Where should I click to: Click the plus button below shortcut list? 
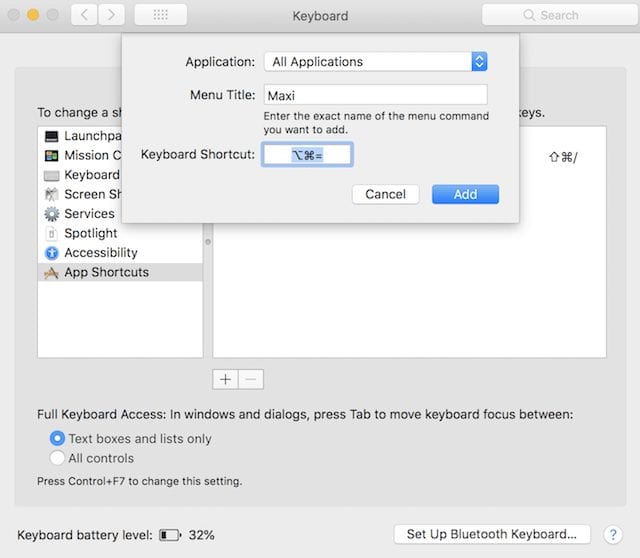pos(226,379)
